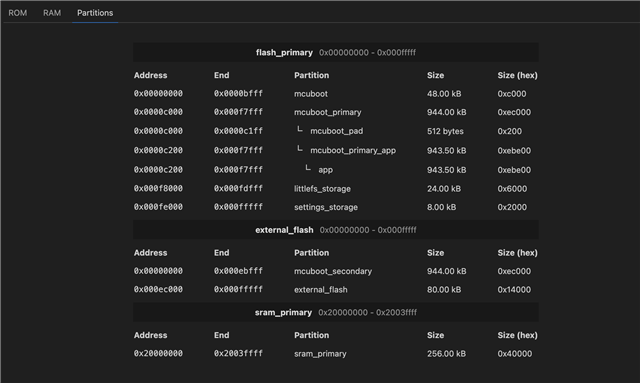
Task: Select the mcuboot_primary_app sub-partition
Action: [336, 150]
